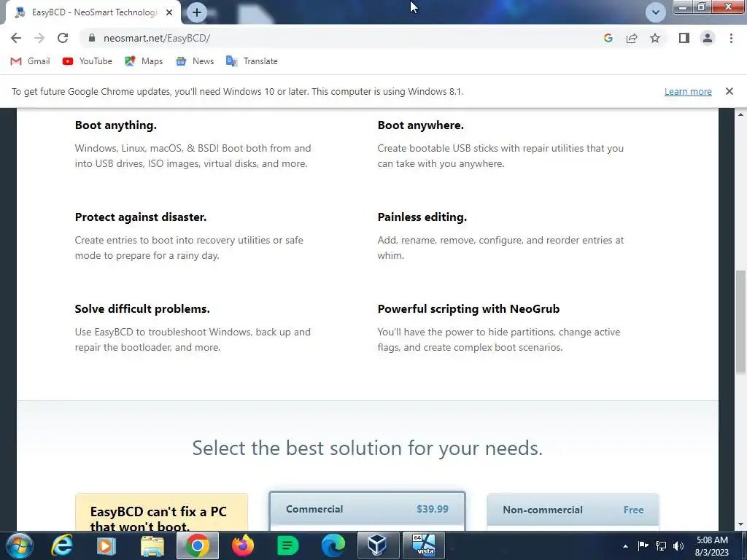
Task: Open the Chrome side panel
Action: [684, 38]
